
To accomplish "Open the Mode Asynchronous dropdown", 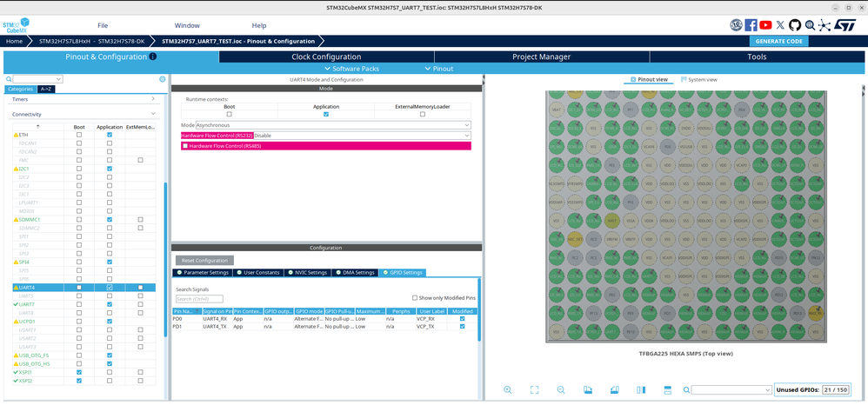I will [333, 125].
